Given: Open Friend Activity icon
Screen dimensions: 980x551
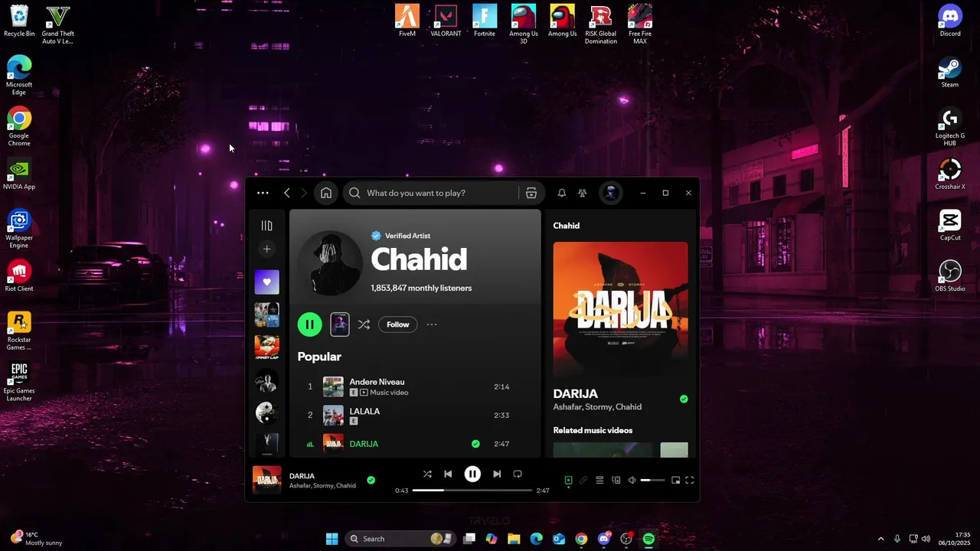Looking at the screenshot, I should tap(583, 193).
